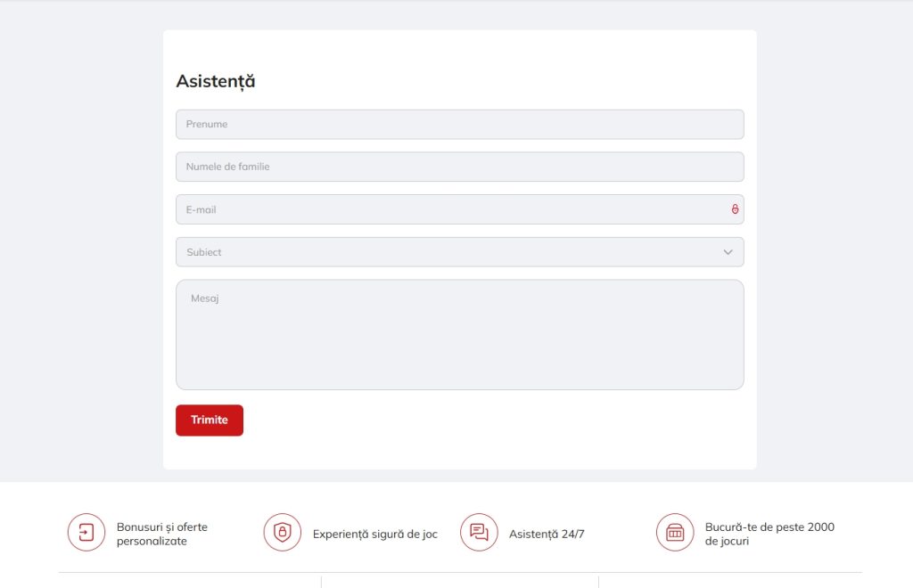Click the Subiect dropdown chevron arrow
This screenshot has height=588, width=913.
point(728,252)
